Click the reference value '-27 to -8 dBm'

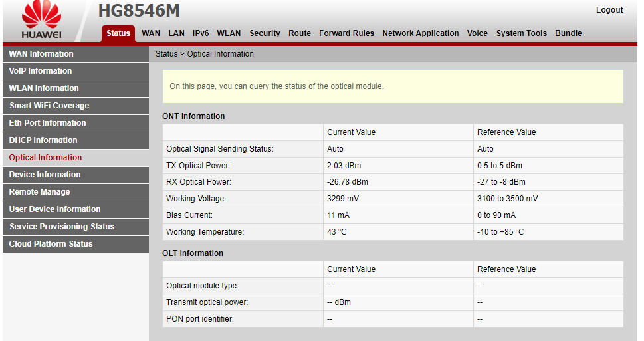tap(501, 182)
